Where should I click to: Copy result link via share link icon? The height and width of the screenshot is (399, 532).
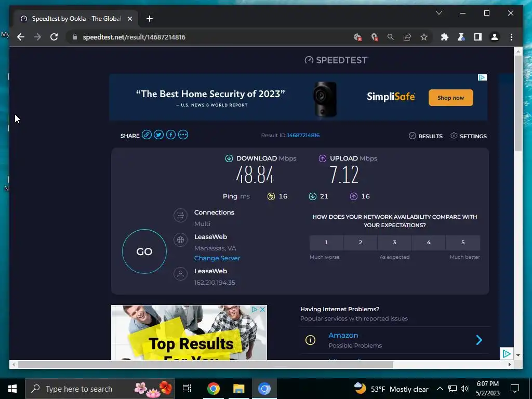coord(147,135)
